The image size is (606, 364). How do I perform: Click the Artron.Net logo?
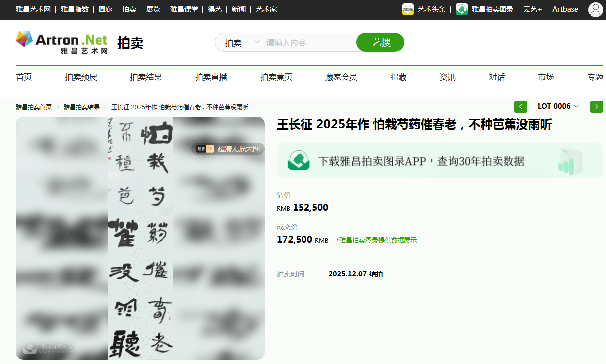click(x=62, y=42)
